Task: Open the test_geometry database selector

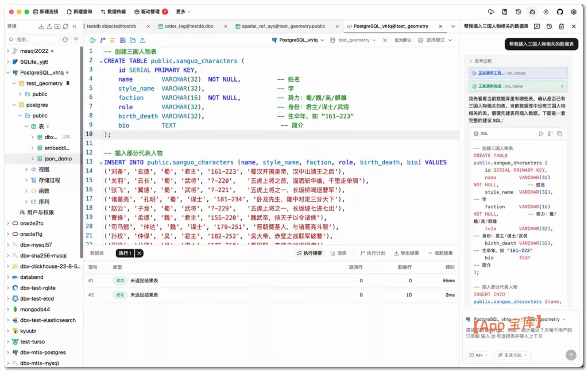Action: click(x=353, y=40)
